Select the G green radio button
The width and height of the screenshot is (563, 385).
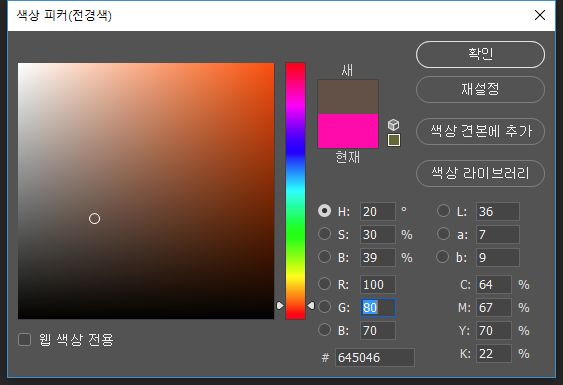(325, 307)
